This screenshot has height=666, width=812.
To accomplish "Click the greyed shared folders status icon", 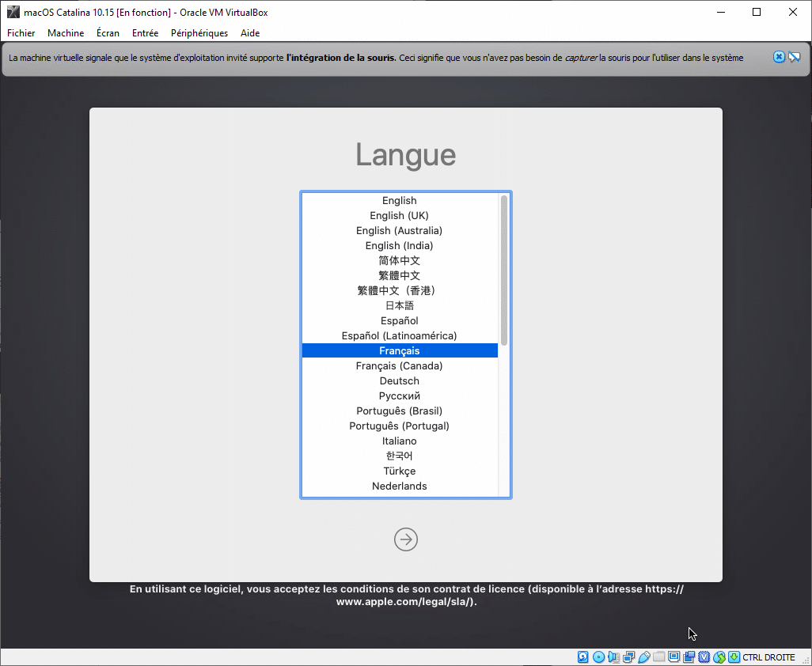I will tap(658, 657).
